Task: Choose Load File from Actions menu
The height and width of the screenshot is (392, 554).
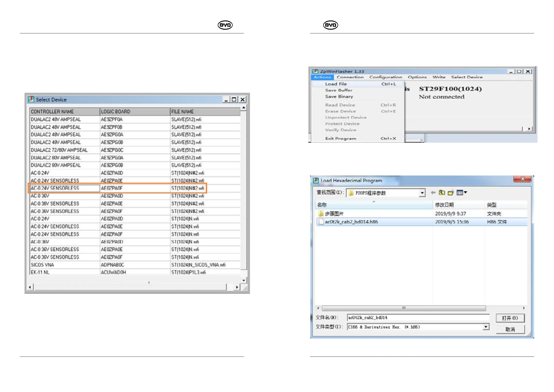Action: coord(336,84)
